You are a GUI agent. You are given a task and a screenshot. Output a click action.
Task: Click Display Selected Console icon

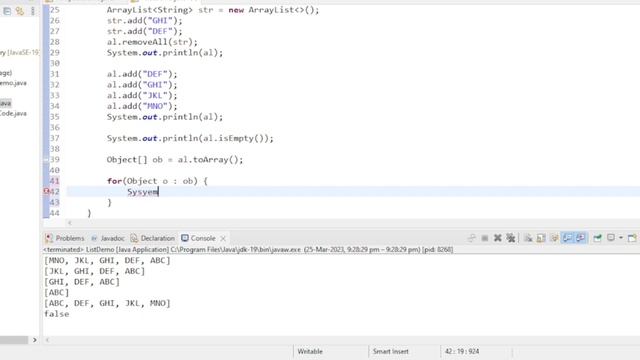pyautogui.click(x=611, y=238)
